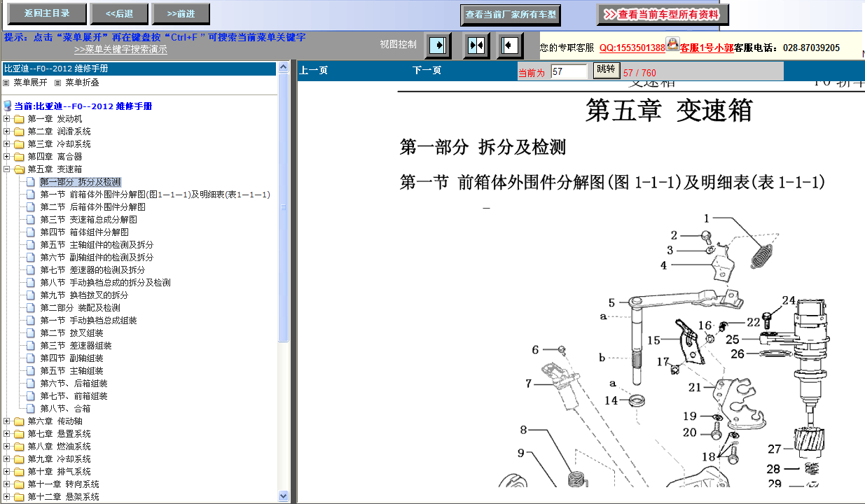Viewport: 865px width, 504px height.
Task: Expand the 第二章 润滑系统 node
Action: click(7, 132)
